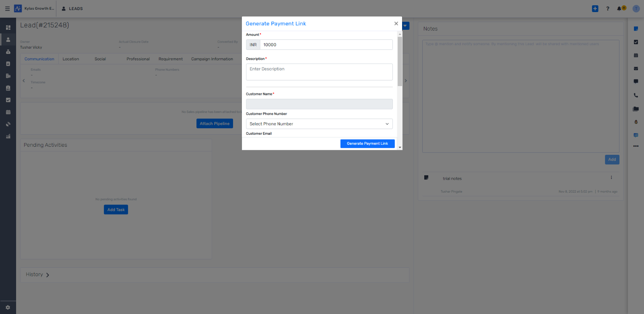Screen dimensions: 644x314
Task: Open the hamburger navigation menu
Action: pyautogui.click(x=7, y=8)
